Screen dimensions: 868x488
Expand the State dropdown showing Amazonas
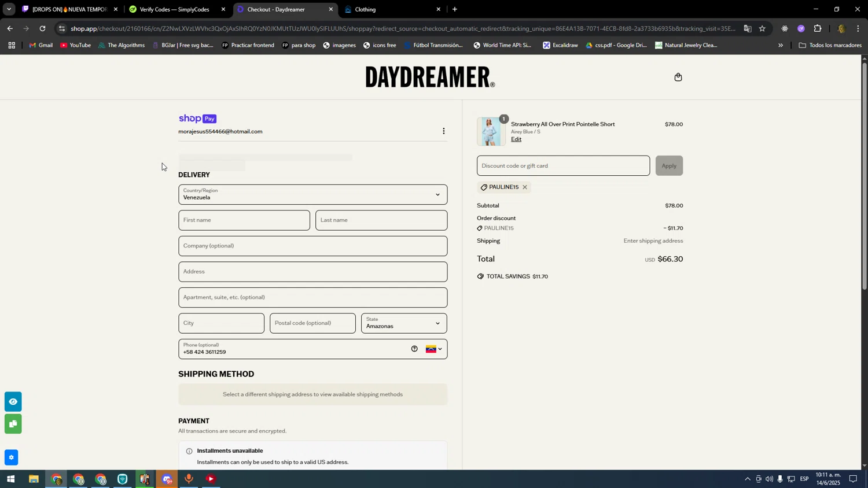pyautogui.click(x=404, y=323)
